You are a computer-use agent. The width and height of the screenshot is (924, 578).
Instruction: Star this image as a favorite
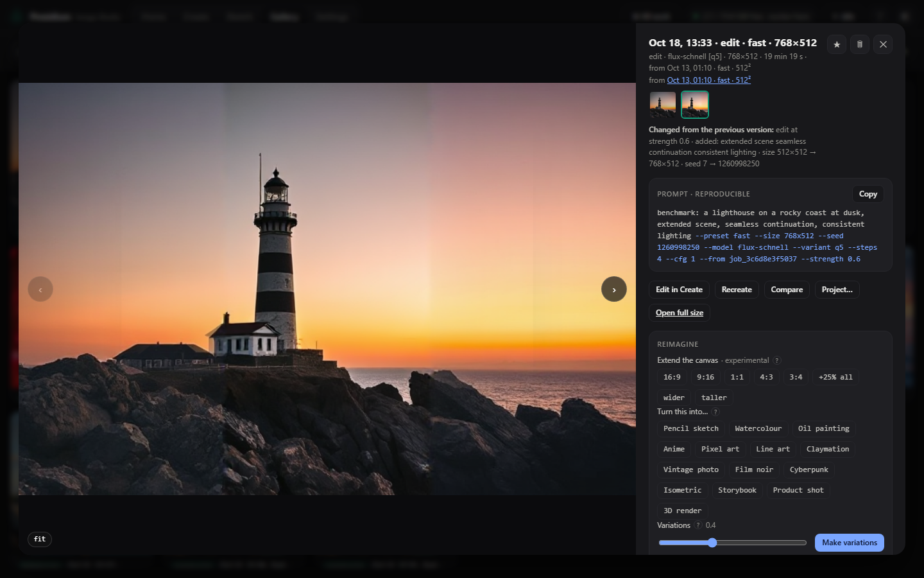click(837, 44)
